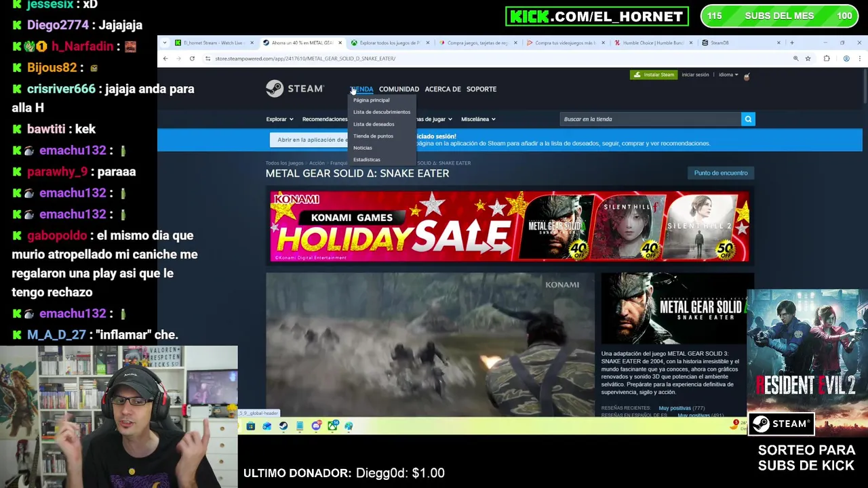
Task: Bookmark this page with the star icon
Action: point(808,58)
